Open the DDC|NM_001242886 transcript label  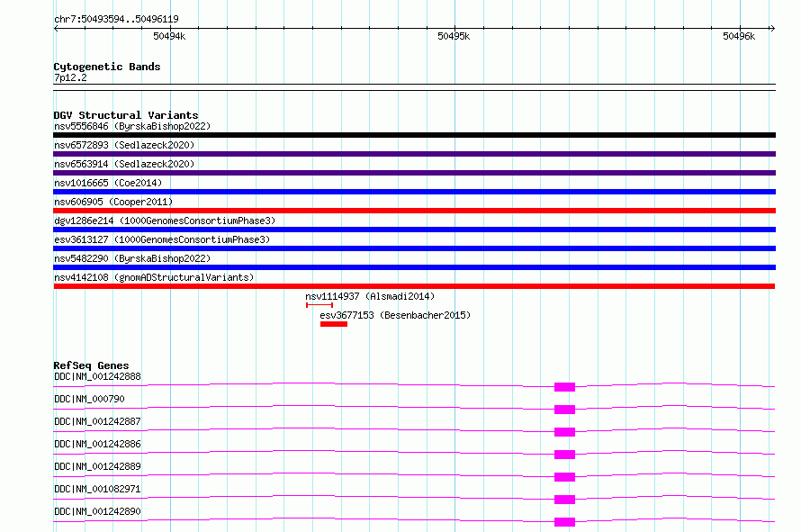tap(97, 444)
